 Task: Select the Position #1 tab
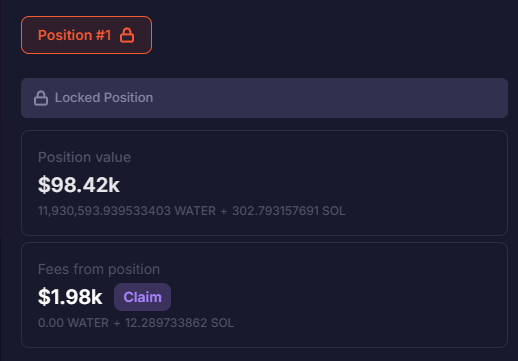coord(86,35)
